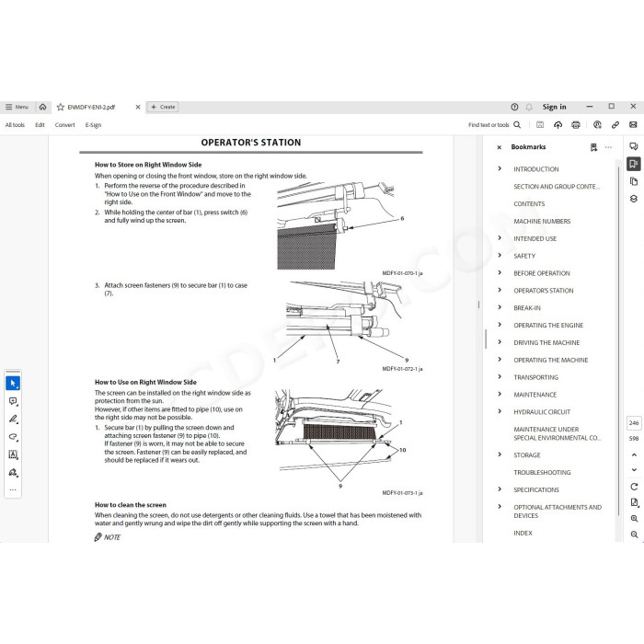This screenshot has width=644, height=644.
Task: Open the hamburger Menu button
Action: [17, 107]
